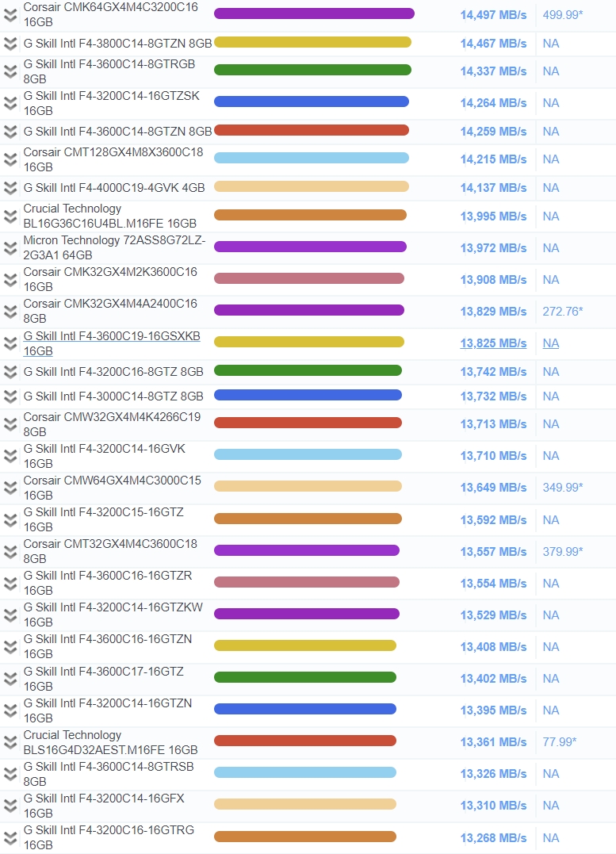The width and height of the screenshot is (616, 854).
Task: Expand the G Skill F4-3600C14-8GTZN row chevron
Action: (10, 132)
